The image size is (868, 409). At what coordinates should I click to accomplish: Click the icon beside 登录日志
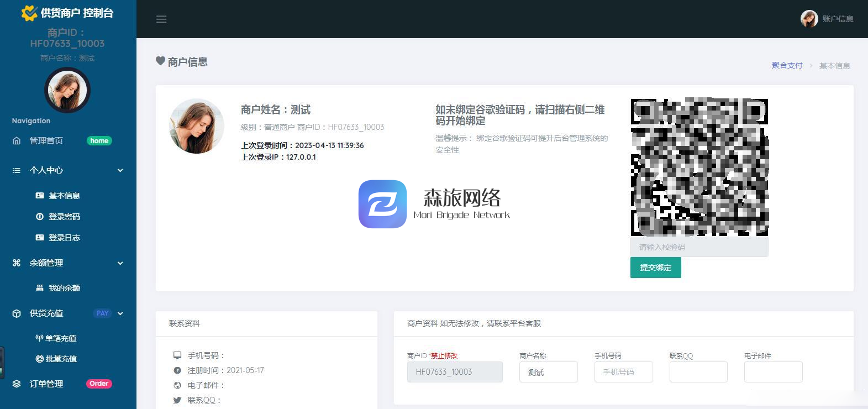point(40,238)
